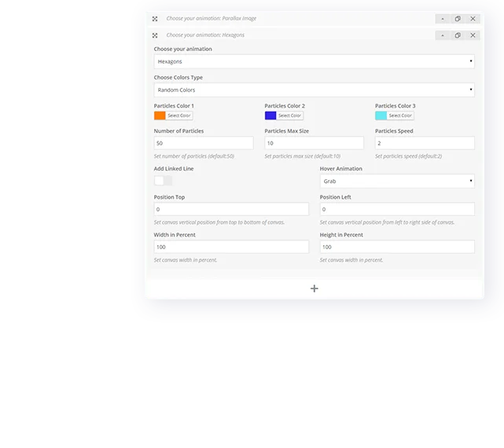Duplicate the Parallax Image animation item

pos(458,18)
